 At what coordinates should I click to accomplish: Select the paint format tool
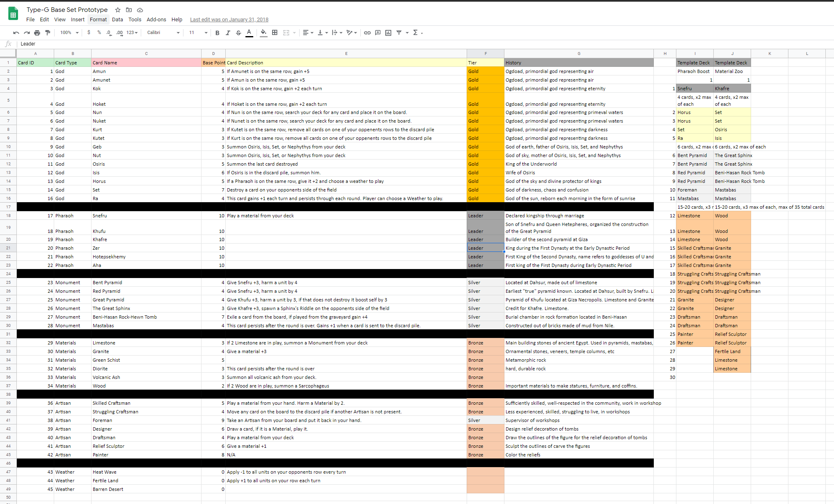point(48,33)
